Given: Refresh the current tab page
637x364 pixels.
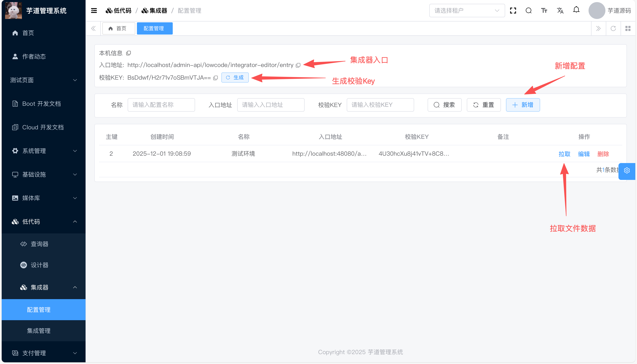Looking at the screenshot, I should (x=613, y=28).
